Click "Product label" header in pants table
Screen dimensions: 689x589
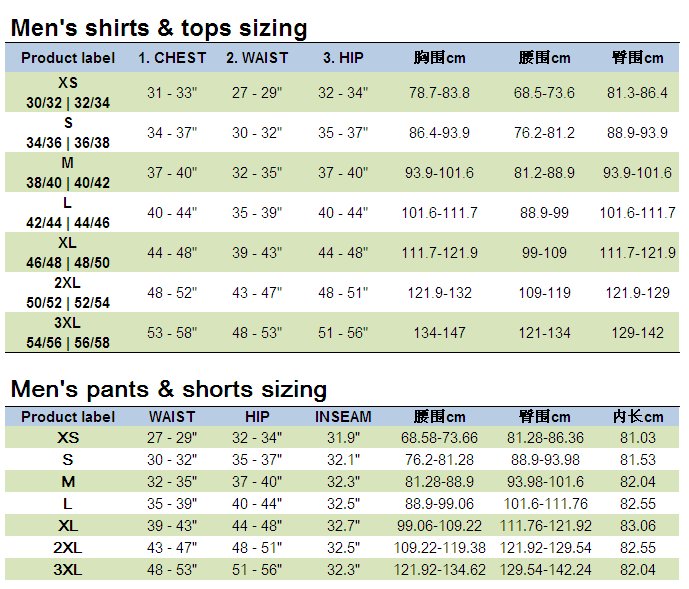(68, 417)
